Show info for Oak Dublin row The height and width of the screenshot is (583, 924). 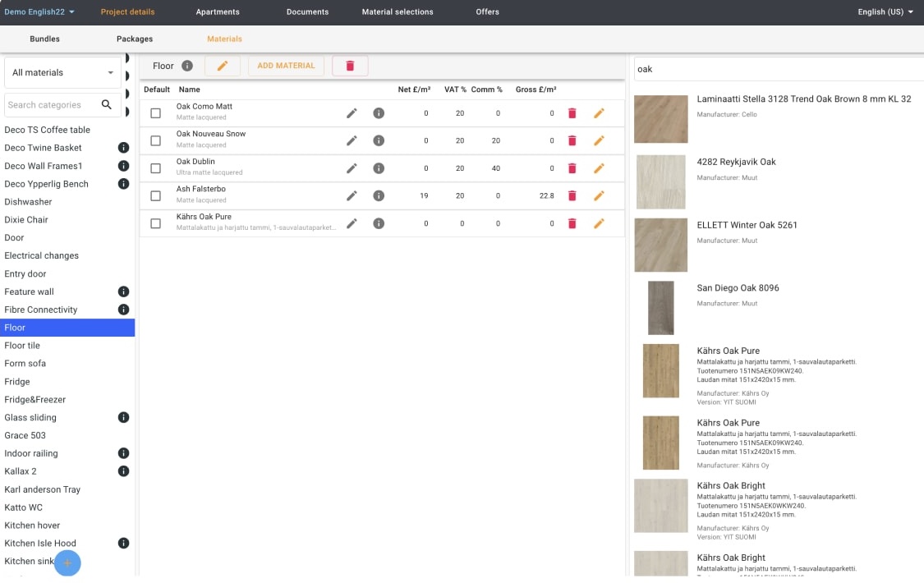[379, 168]
